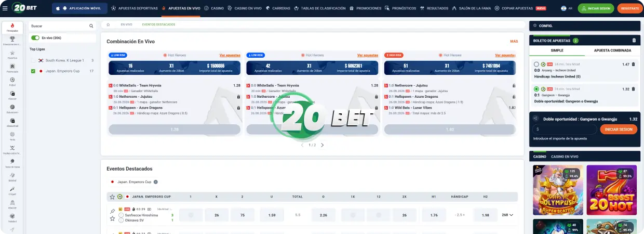644x234 pixels.
Task: Open the Casino en vivo menu
Action: 244,8
